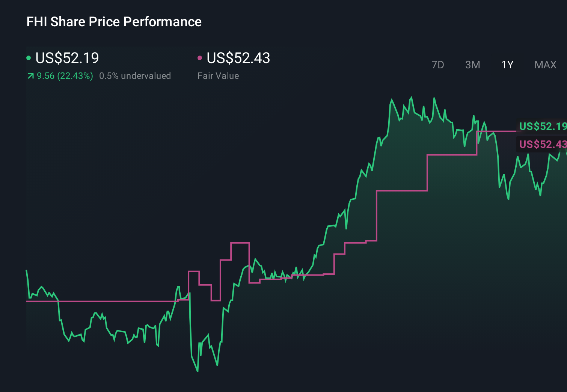
Task: Switch to the 7D time range
Action: pos(438,65)
